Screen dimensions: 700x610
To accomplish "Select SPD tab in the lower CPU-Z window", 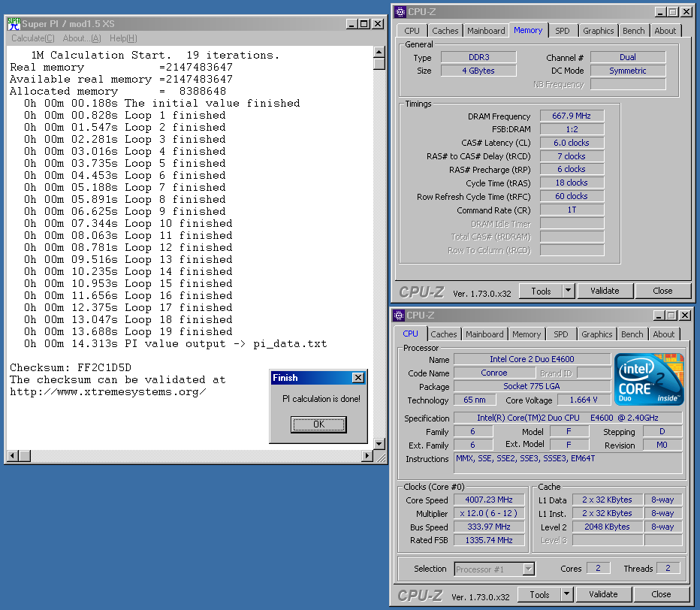I will [x=561, y=334].
